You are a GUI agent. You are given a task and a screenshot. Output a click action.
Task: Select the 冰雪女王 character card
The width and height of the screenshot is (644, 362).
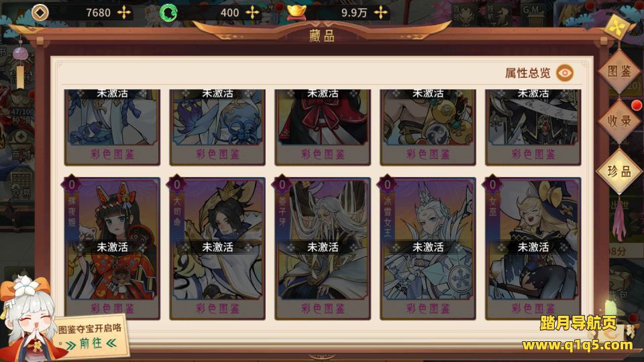pyautogui.click(x=427, y=248)
